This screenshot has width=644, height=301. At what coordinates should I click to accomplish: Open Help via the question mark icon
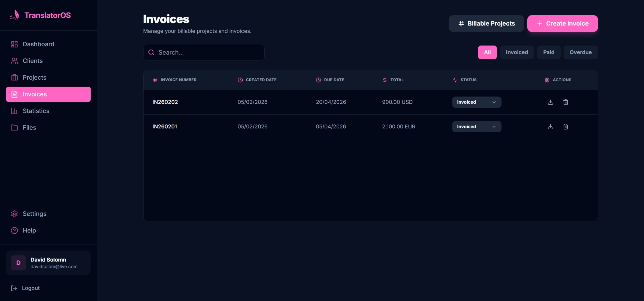(14, 230)
